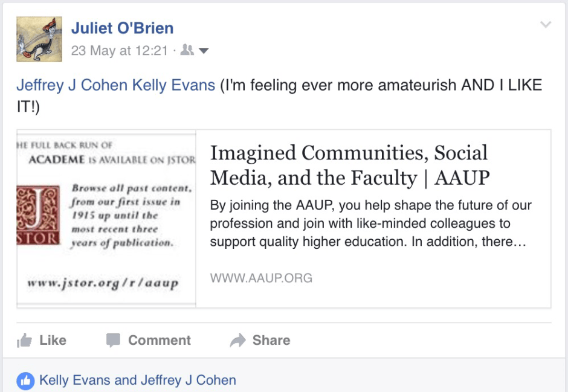Open the JSTOR Academe preview image

[x=106, y=218]
